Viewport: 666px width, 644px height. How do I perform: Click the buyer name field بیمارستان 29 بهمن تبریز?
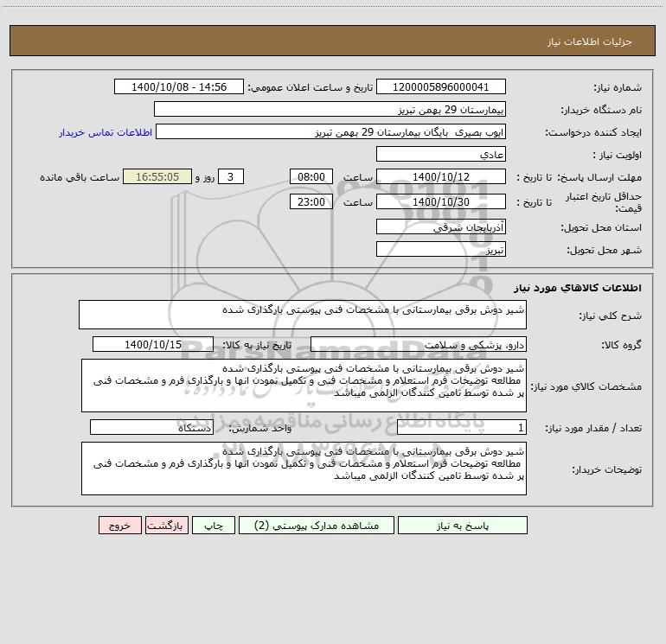[330, 109]
